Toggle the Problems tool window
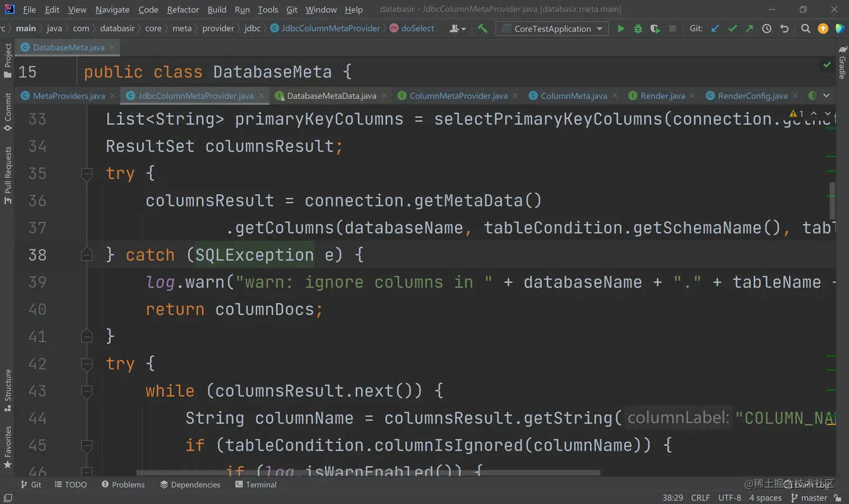The height and width of the screenshot is (504, 849). pyautogui.click(x=123, y=484)
